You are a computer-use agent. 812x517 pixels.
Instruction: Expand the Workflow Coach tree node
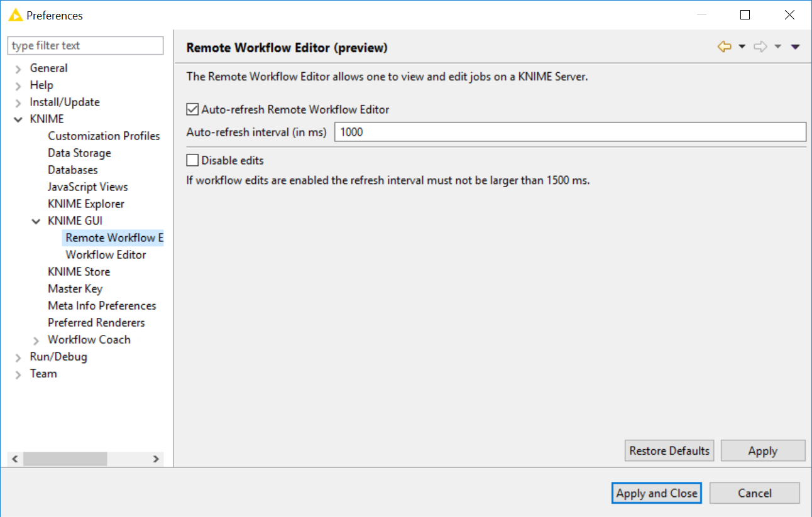point(36,340)
